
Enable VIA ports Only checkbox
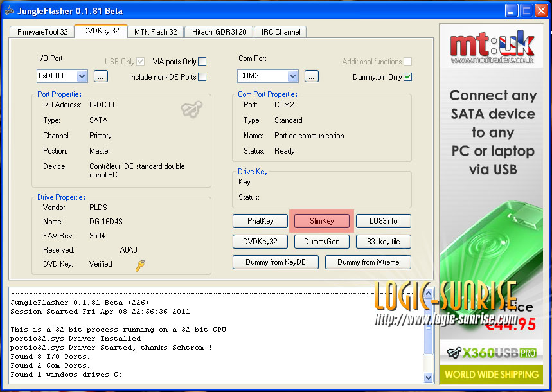click(x=202, y=61)
